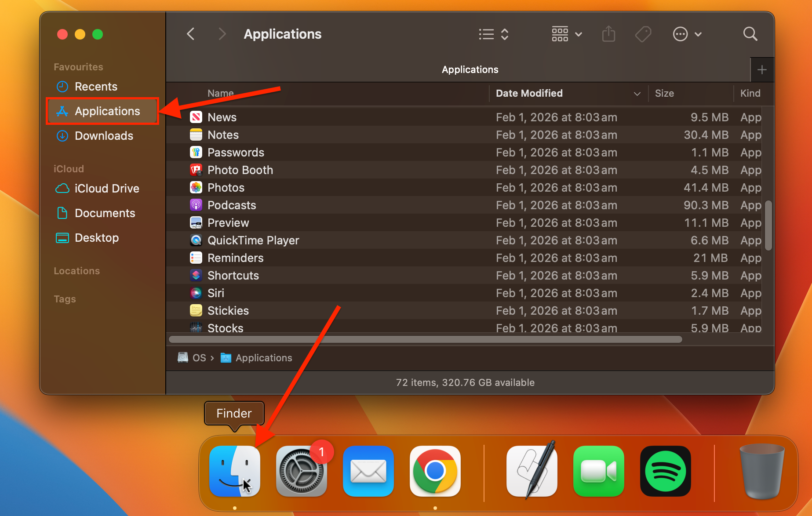The height and width of the screenshot is (516, 812).
Task: Click the Tags sidebar heading
Action: 65,299
